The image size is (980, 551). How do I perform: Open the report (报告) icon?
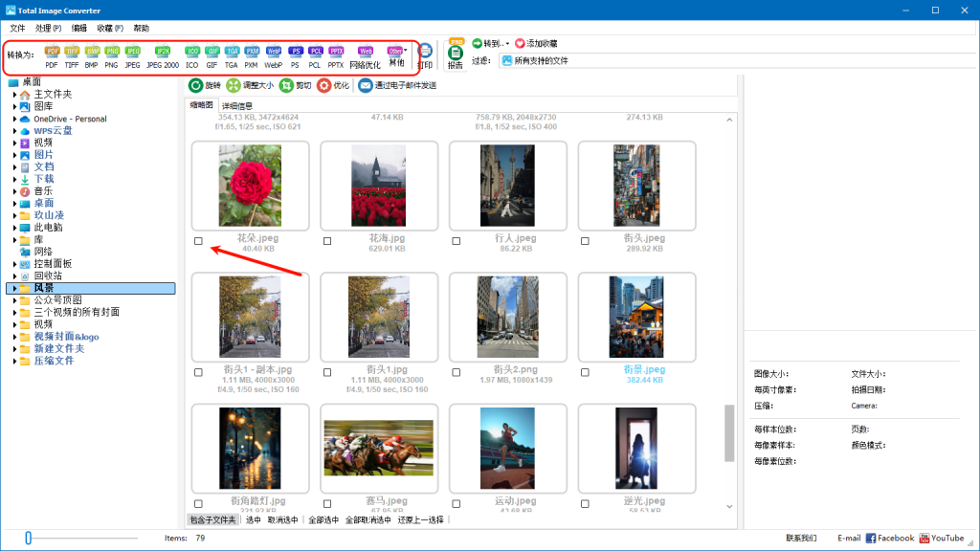coord(456,54)
